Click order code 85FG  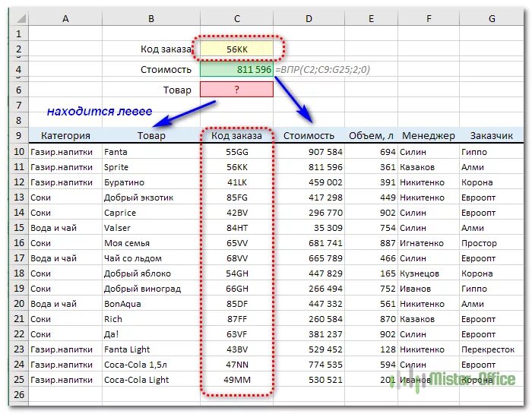pos(237,198)
